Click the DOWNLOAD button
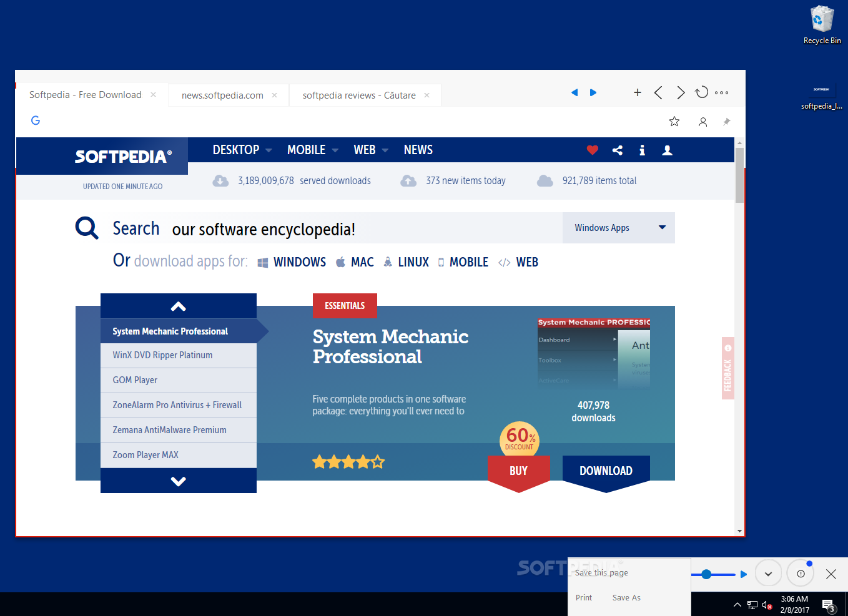The height and width of the screenshot is (616, 848). 606,472
